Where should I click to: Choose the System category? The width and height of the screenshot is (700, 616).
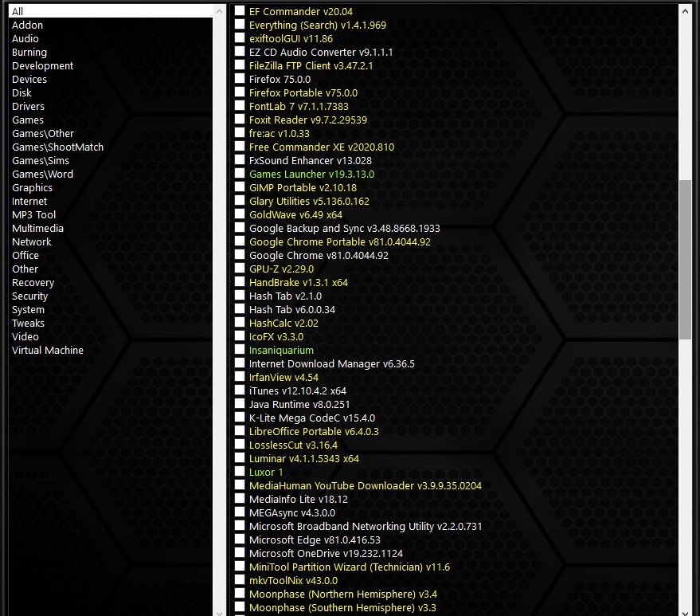coord(28,309)
